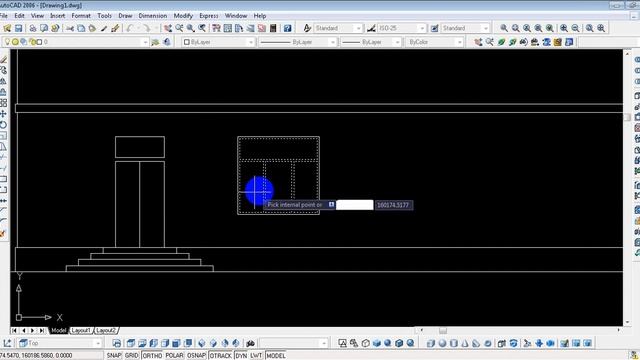Switch to the Layout2 tab
Image resolution: width=640 pixels, height=360 pixels.
[x=106, y=330]
